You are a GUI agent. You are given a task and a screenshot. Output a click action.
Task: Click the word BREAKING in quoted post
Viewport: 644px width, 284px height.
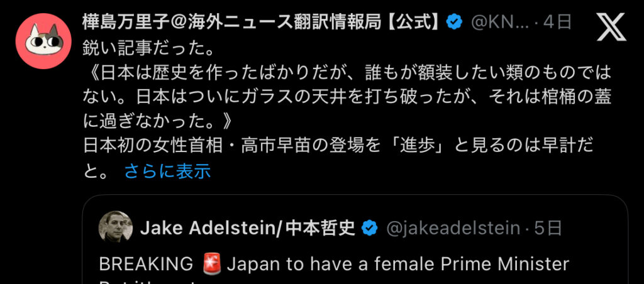pyautogui.click(x=146, y=264)
